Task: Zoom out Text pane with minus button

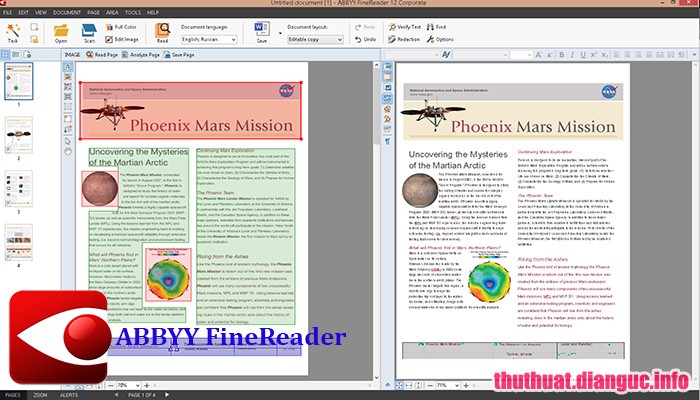Action: (x=430, y=385)
